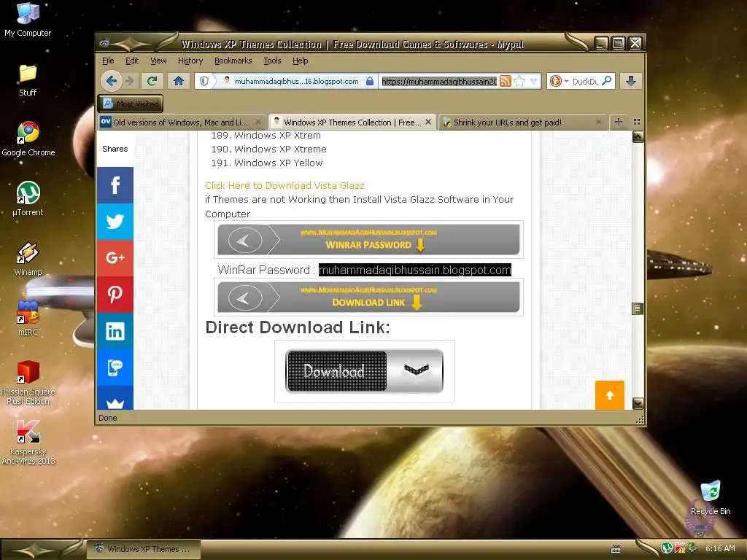Reload the page with the Refresh button

(x=152, y=81)
